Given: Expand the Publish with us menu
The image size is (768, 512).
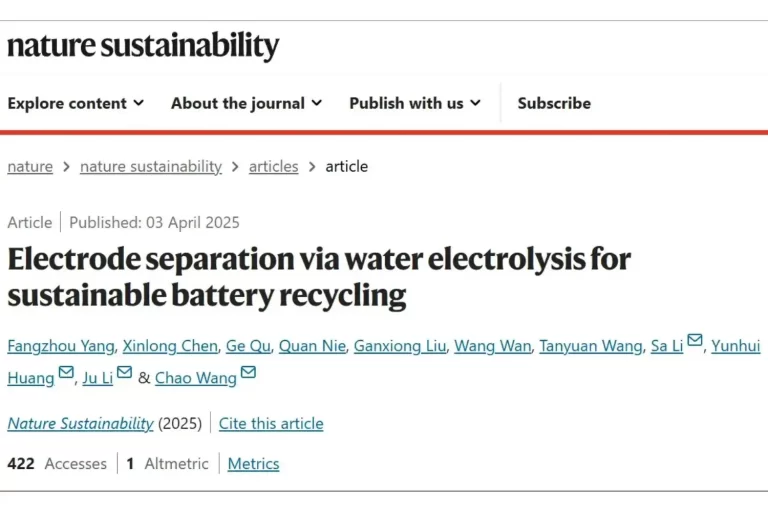Looking at the screenshot, I should (414, 103).
